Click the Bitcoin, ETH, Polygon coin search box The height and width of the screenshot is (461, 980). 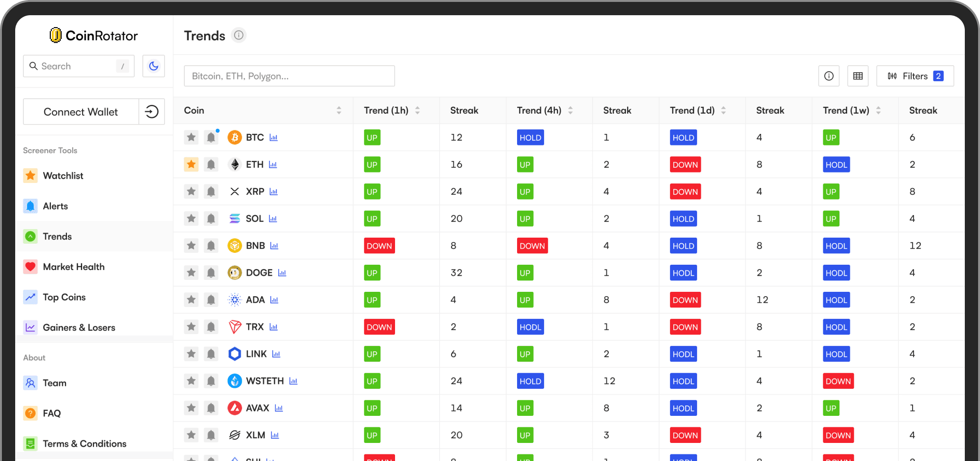(x=289, y=76)
